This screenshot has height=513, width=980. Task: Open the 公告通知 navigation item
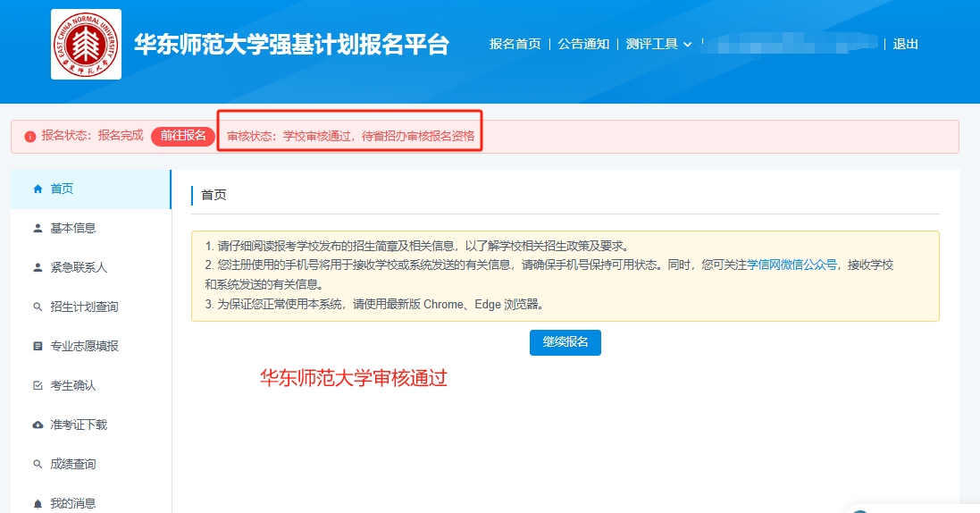(583, 44)
